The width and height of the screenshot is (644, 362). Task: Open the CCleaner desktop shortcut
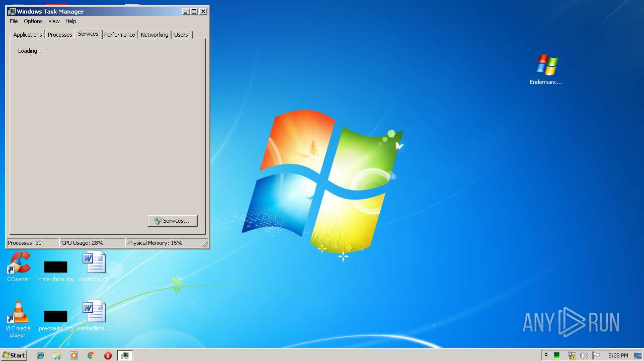click(19, 266)
